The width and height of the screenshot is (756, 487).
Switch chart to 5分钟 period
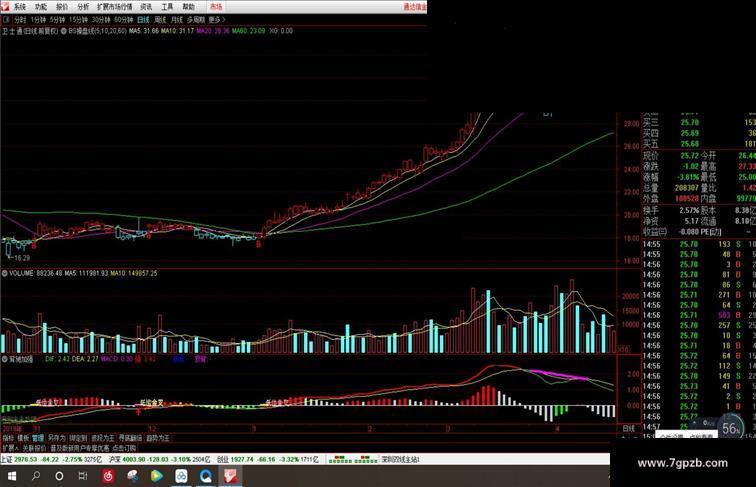click(x=57, y=20)
